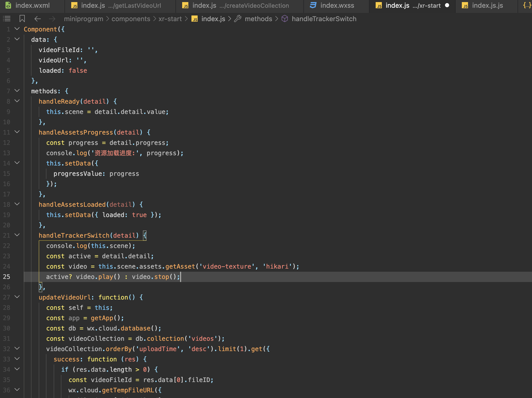Switch to the index.wxml tab
532x398 pixels.
coord(32,5)
